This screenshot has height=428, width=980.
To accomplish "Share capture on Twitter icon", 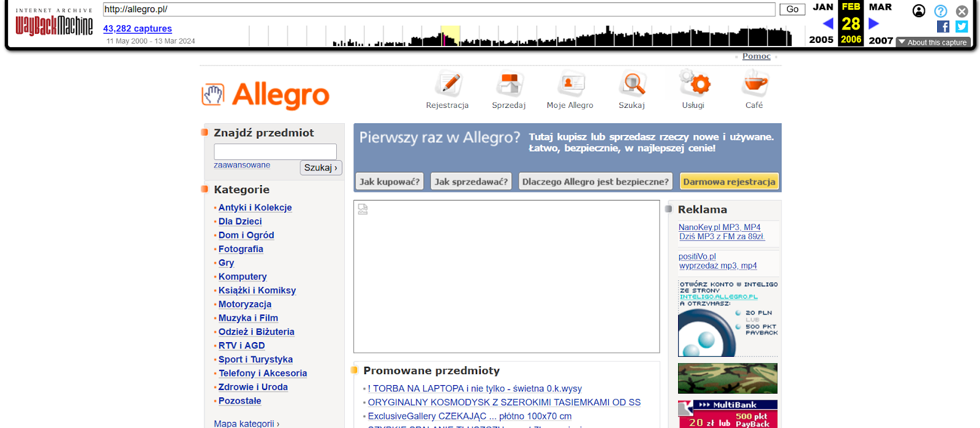I will 962,26.
